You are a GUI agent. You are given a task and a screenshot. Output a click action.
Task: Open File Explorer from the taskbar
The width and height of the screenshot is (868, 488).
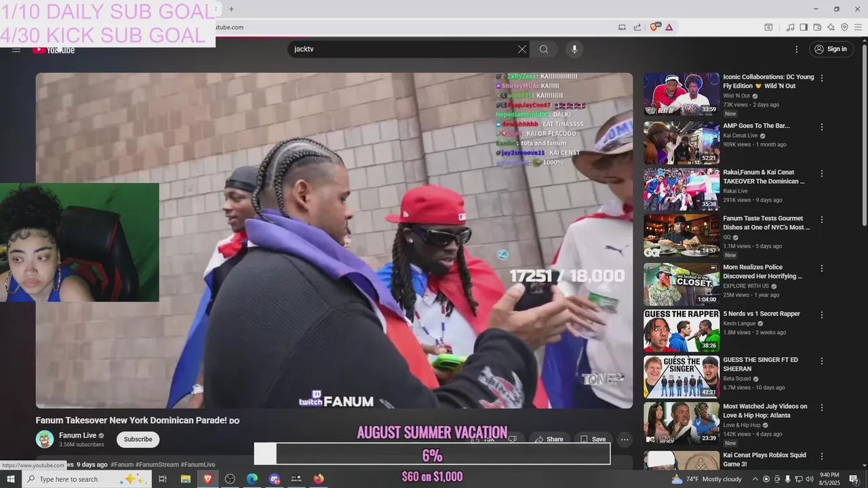point(185,479)
